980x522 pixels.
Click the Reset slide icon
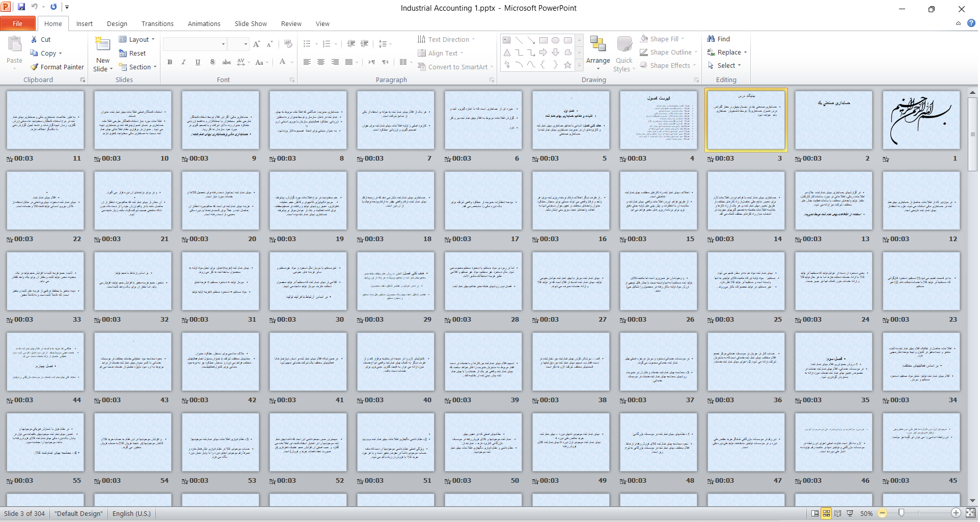[123, 53]
